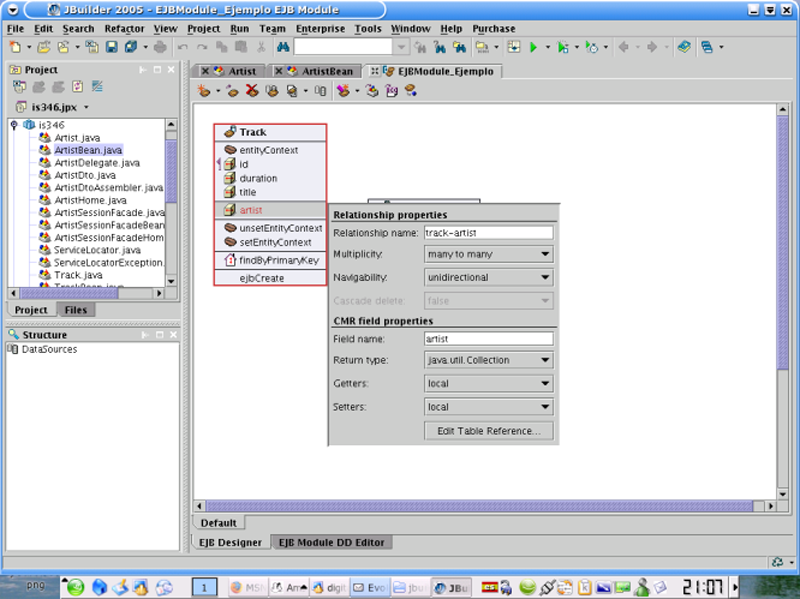This screenshot has width=800, height=599.
Task: Click the Help book icon in main toolbar
Action: [683, 47]
